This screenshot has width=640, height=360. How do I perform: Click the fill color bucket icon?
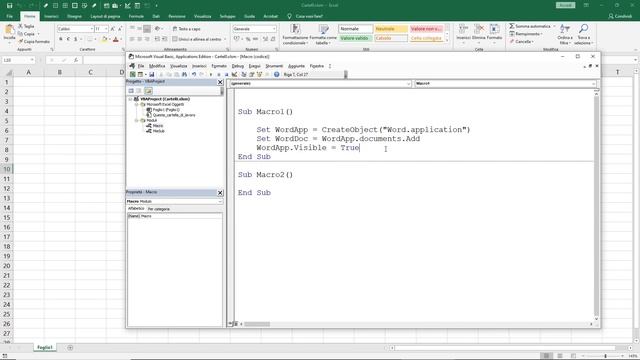click(x=104, y=39)
